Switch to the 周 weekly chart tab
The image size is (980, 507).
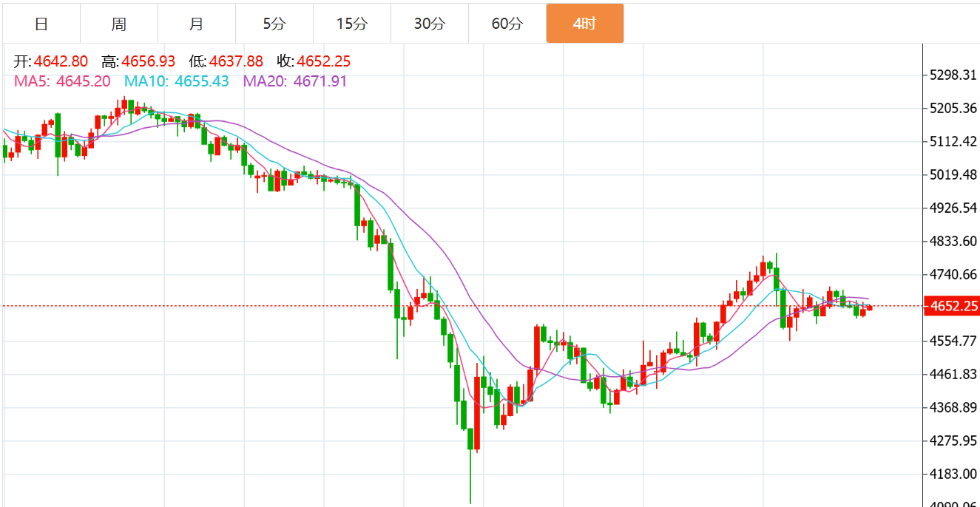click(x=119, y=24)
